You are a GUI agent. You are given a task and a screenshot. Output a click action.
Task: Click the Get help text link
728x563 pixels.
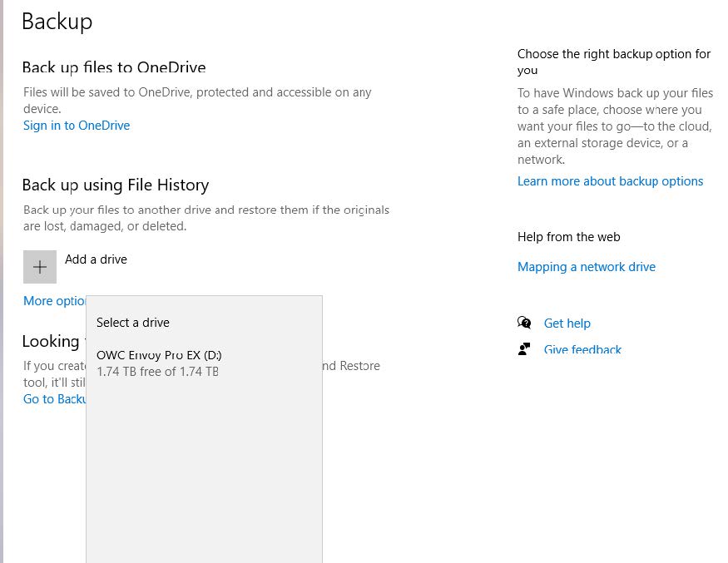pyautogui.click(x=567, y=323)
